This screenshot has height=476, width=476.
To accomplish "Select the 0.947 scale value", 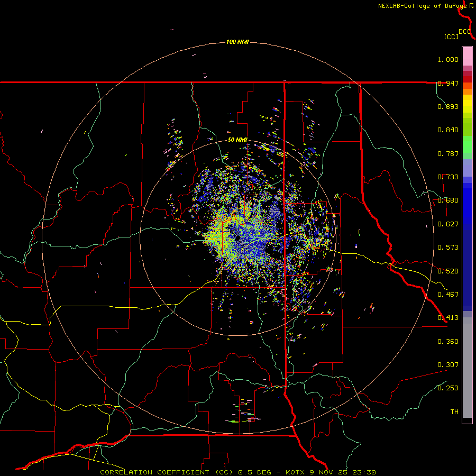I will click(448, 83).
